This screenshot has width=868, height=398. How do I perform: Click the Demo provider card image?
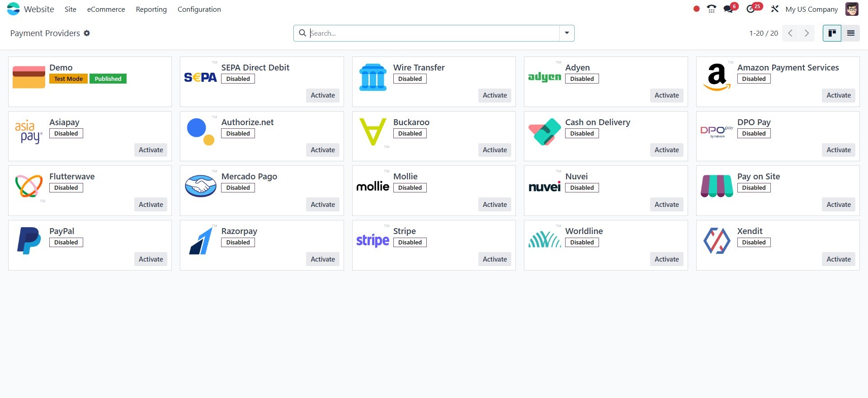29,77
